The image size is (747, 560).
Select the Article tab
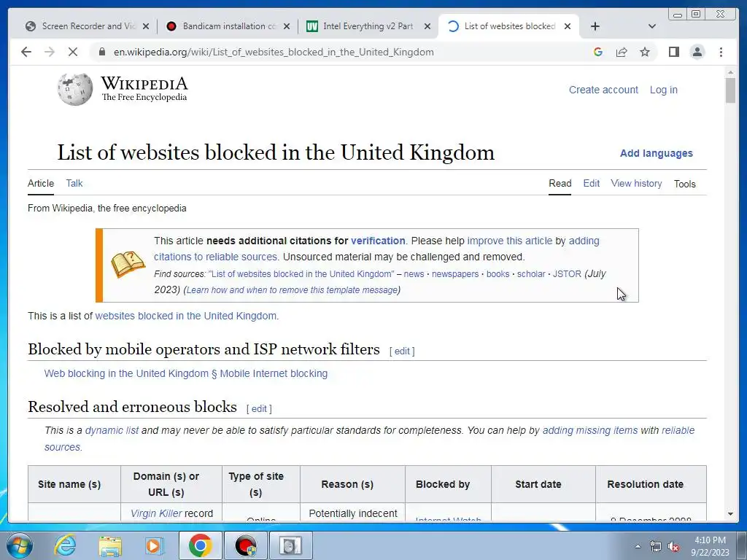click(41, 183)
